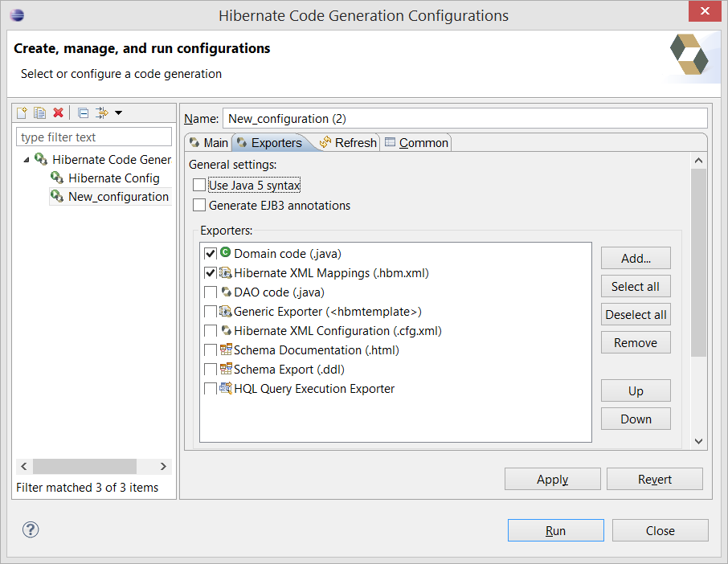Click the tree horizontal scrollbar thumb
The width and height of the screenshot is (728, 564).
(x=84, y=466)
